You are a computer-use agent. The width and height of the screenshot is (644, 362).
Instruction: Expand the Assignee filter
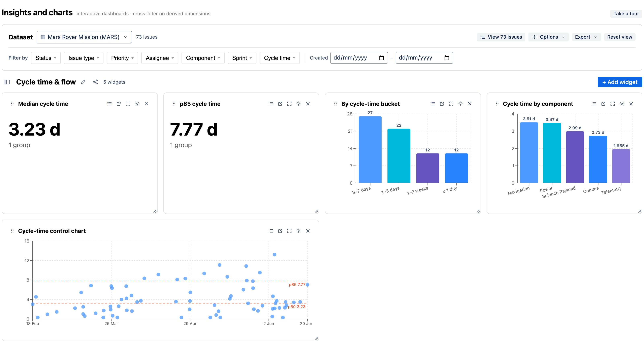point(160,58)
